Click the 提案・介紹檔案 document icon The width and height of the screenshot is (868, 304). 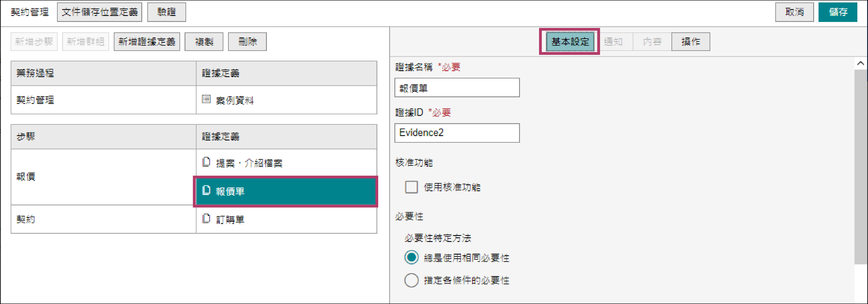click(206, 162)
